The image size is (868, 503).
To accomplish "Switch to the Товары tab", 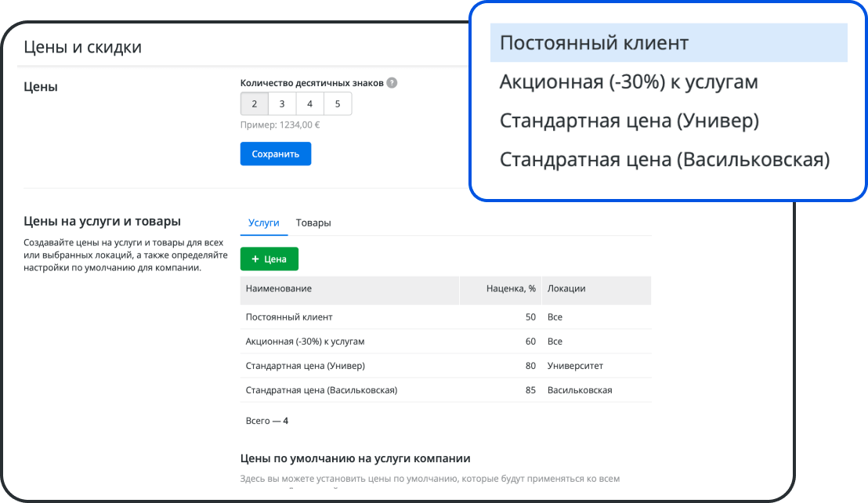I will coord(314,222).
